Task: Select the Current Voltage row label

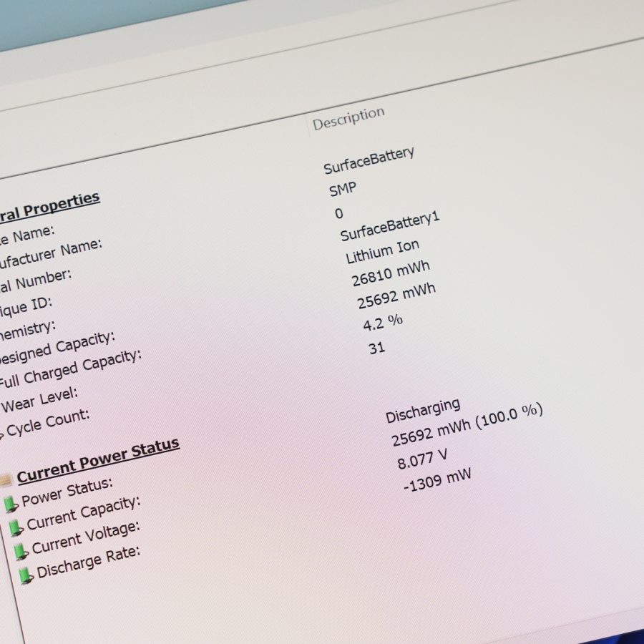Action: pyautogui.click(x=87, y=537)
